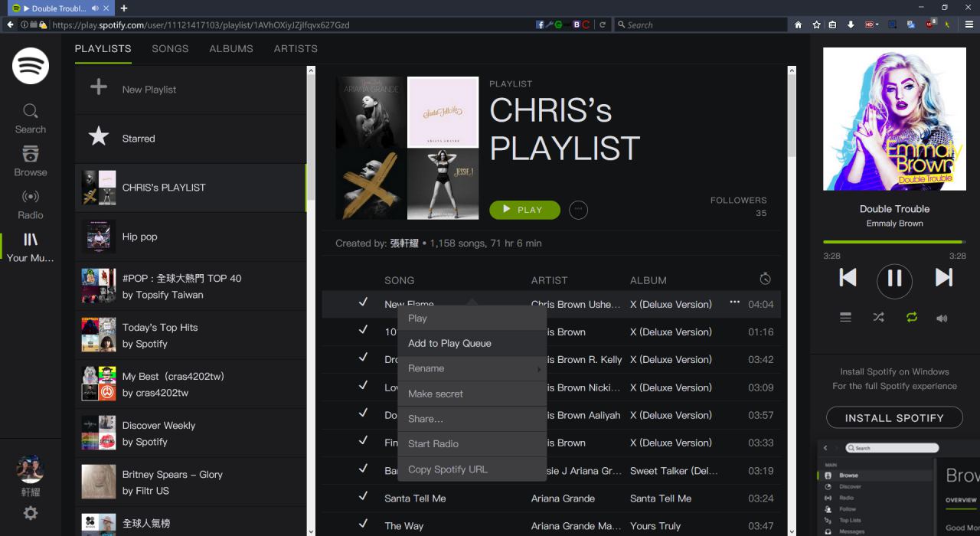Go to browser home page
The height and width of the screenshot is (536, 980).
pyautogui.click(x=798, y=25)
